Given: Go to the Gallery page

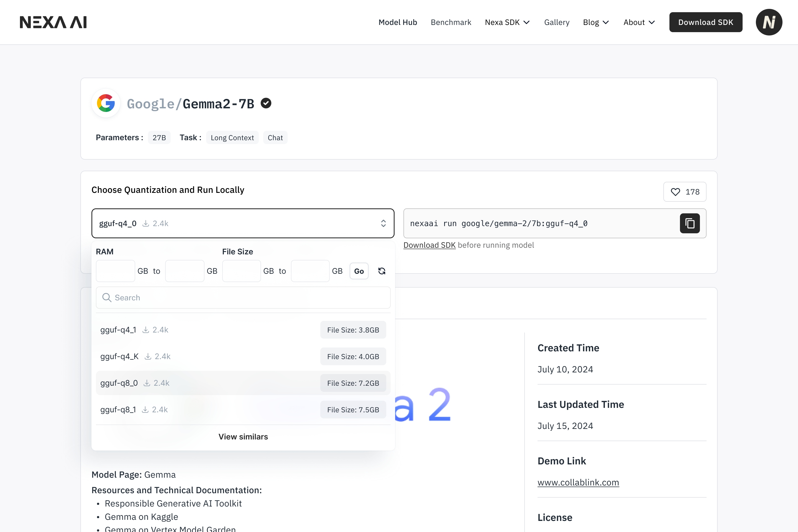Looking at the screenshot, I should point(556,22).
